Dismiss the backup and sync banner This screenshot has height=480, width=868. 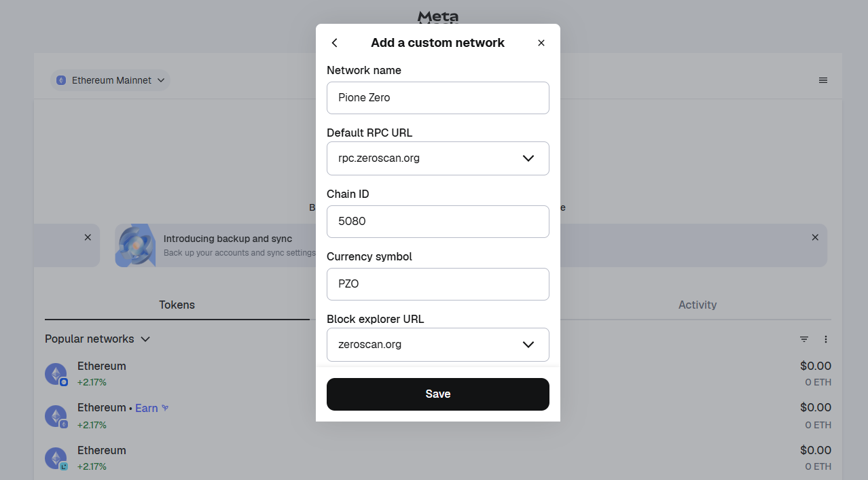pyautogui.click(x=815, y=237)
